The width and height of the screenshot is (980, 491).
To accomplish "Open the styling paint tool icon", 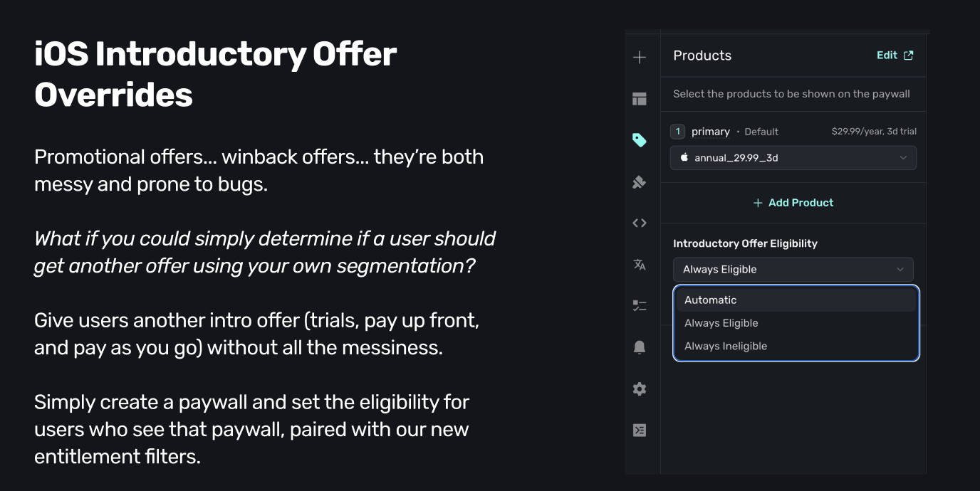I will pyautogui.click(x=640, y=181).
